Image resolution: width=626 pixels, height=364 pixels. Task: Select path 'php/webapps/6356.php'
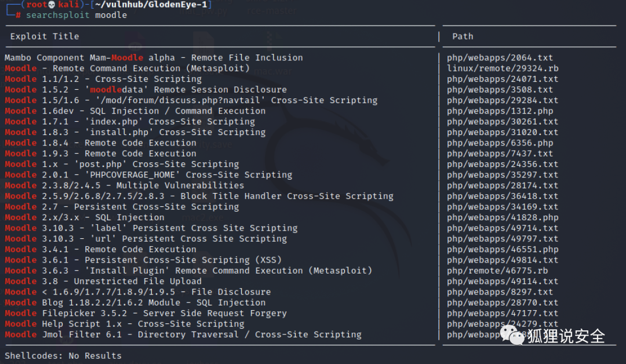point(500,143)
